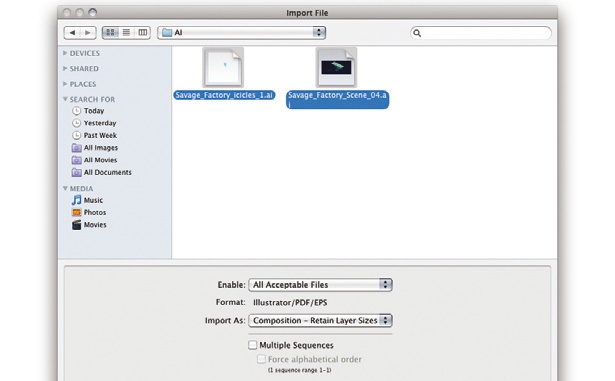Switch to column view mode
The height and width of the screenshot is (381, 615).
pos(142,33)
